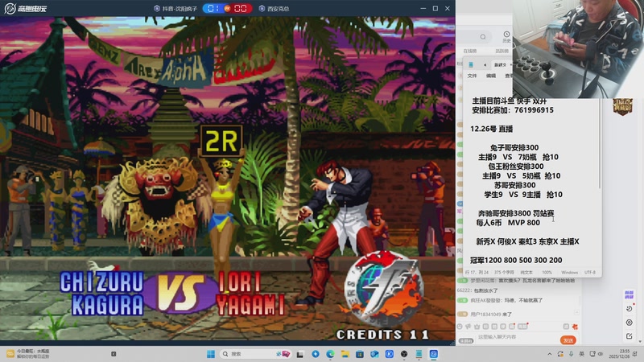Screen dimensions: 644x362
Task: Click the text line 兔子哥安排300
Action: 514,147
